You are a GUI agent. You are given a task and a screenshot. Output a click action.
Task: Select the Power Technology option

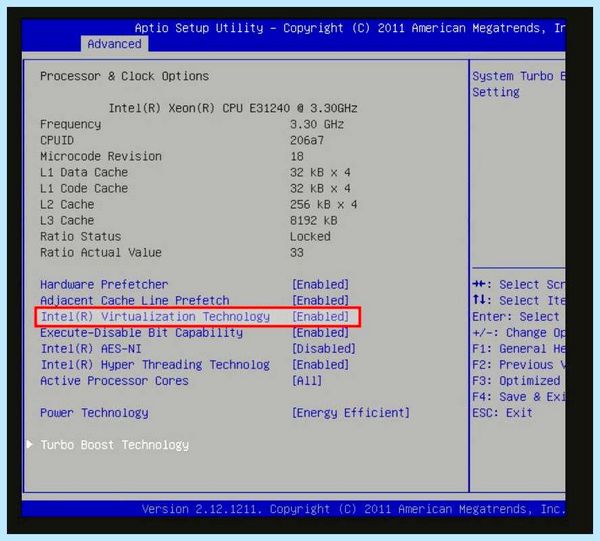pos(94,413)
